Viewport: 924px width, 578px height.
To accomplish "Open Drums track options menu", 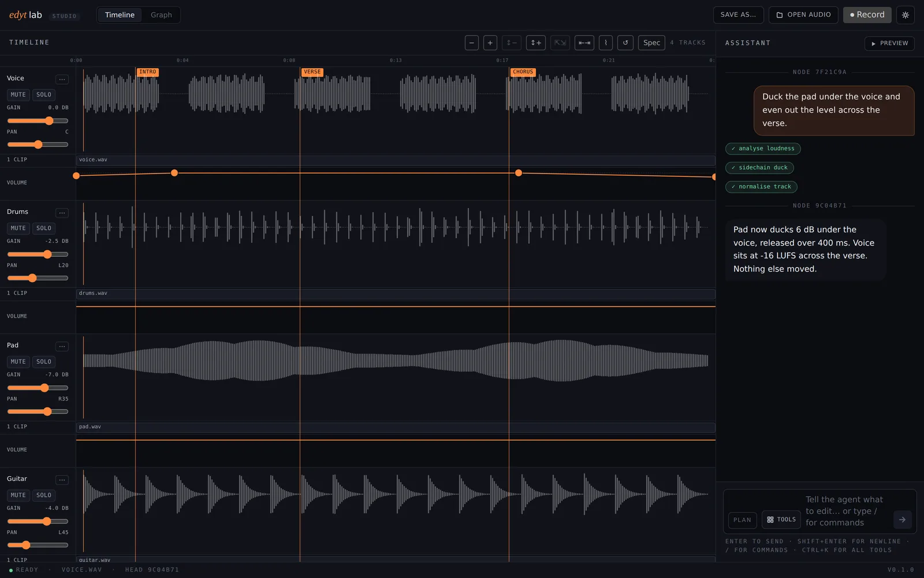I will coord(62,213).
